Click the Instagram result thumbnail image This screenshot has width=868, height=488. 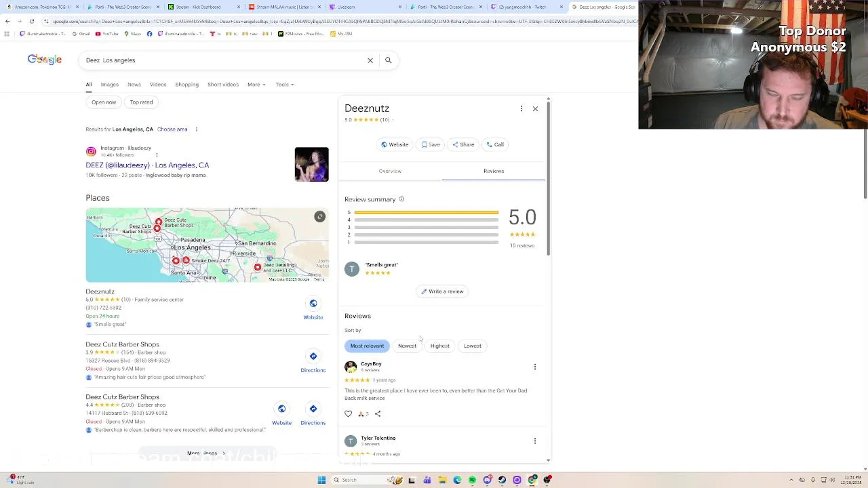(x=311, y=164)
